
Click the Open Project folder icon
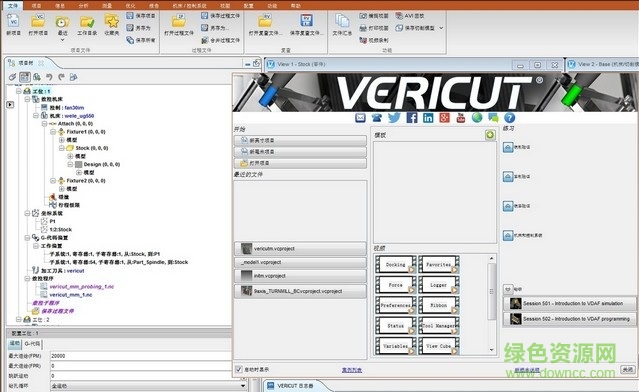click(38, 21)
